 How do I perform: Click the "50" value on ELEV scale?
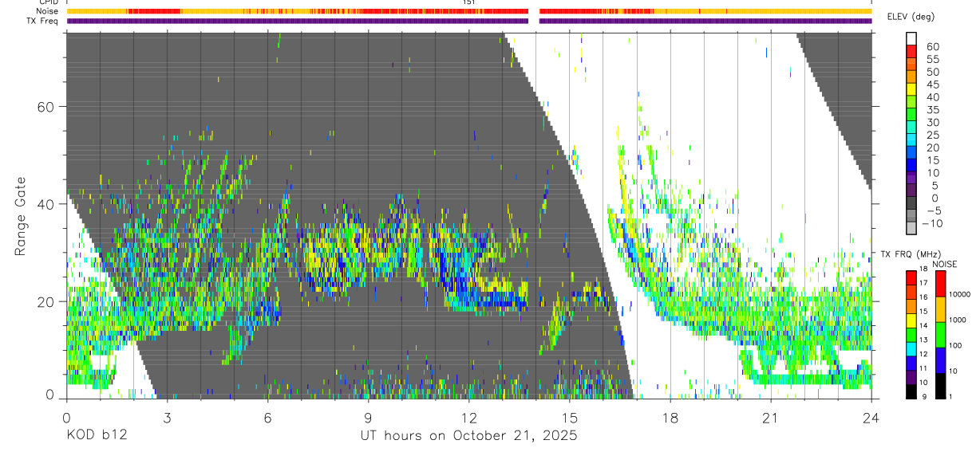[x=932, y=72]
